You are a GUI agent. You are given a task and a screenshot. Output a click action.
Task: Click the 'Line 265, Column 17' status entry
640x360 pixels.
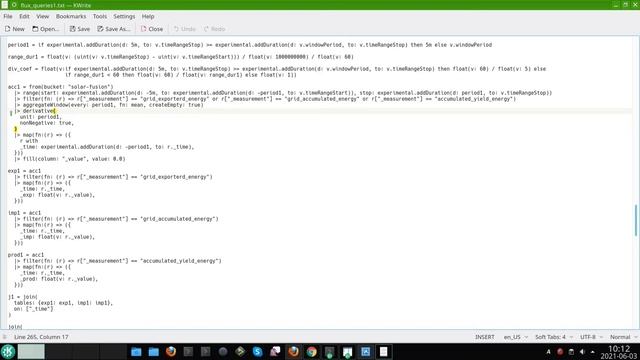(41, 337)
